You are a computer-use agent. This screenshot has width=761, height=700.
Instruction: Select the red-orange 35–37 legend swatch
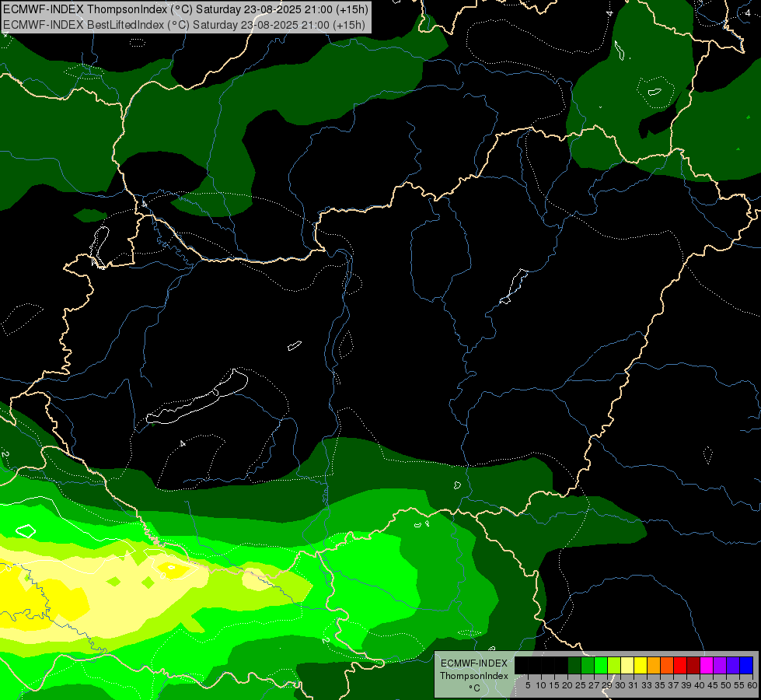click(667, 665)
